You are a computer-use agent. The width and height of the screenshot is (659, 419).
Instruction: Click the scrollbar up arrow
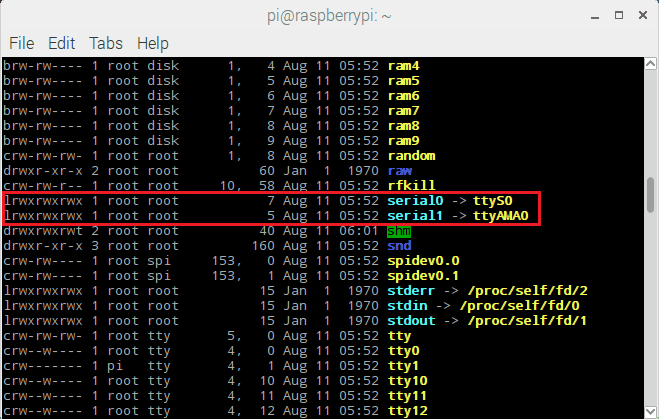pos(651,64)
